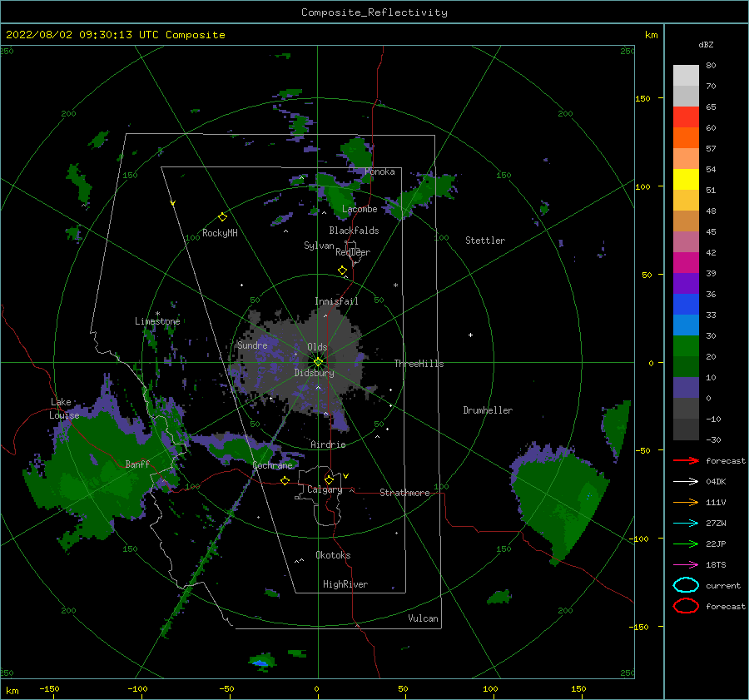749x700 pixels.
Task: Click the yellow radar-site marker near Didsbury
Action: [318, 362]
